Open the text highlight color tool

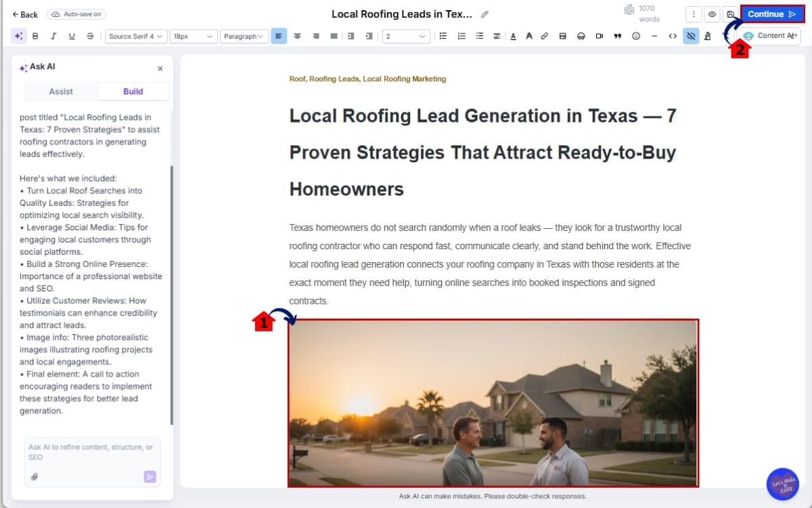[529, 36]
